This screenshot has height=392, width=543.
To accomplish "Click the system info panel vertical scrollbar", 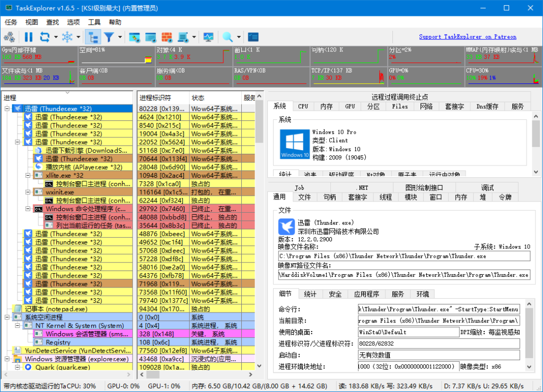I will [x=536, y=144].
